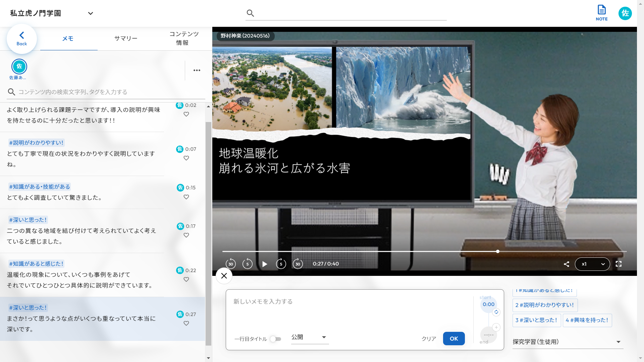Like the memo at 0:22

186,280
